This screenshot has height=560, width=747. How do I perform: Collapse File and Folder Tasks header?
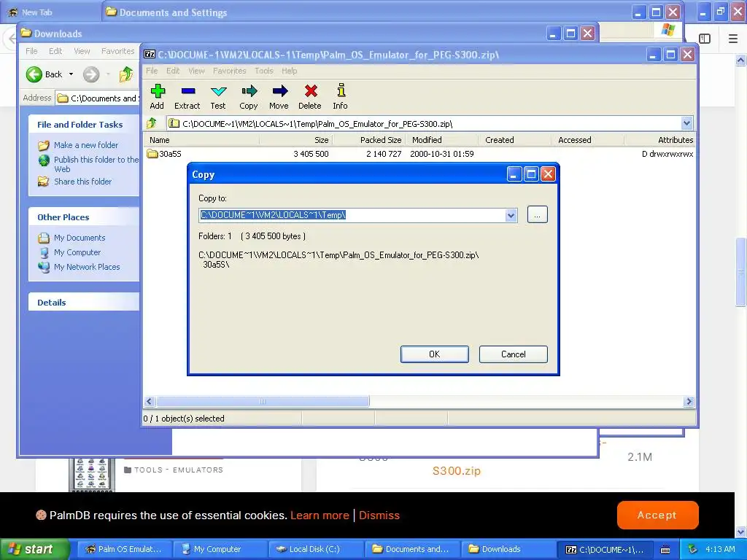(x=84, y=125)
